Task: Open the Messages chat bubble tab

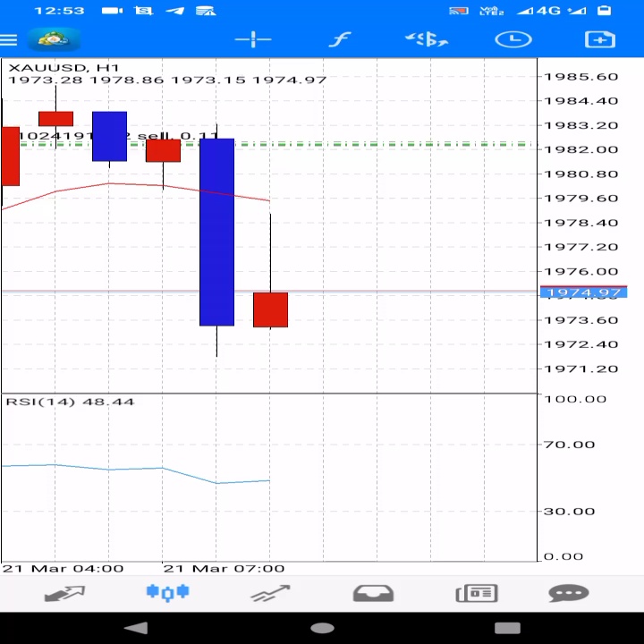Action: coord(568,593)
